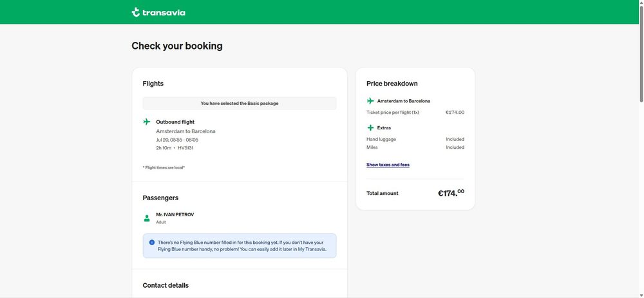Click the 'Adult' label under passenger name
This screenshot has width=644, height=298.
tap(161, 222)
